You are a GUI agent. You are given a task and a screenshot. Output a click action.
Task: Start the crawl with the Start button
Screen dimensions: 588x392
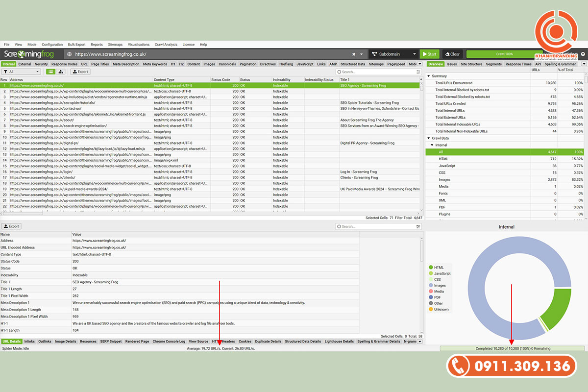coord(430,54)
